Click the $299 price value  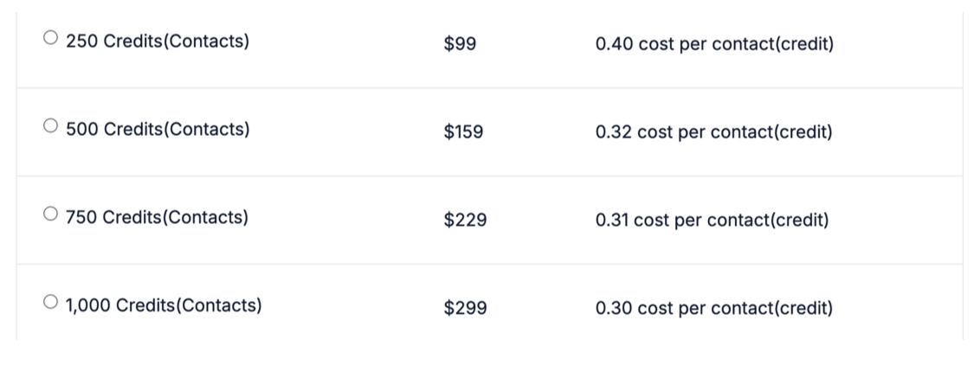(x=465, y=307)
